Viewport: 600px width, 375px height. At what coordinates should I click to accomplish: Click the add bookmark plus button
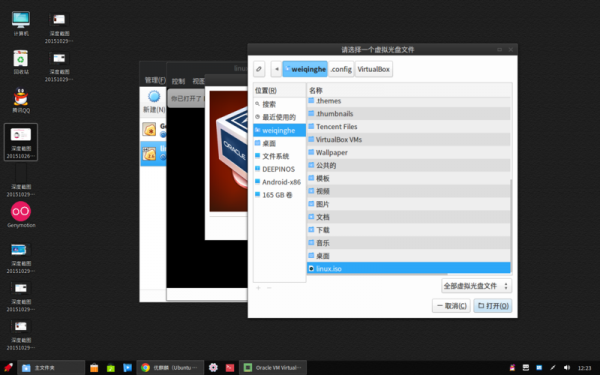(258, 288)
